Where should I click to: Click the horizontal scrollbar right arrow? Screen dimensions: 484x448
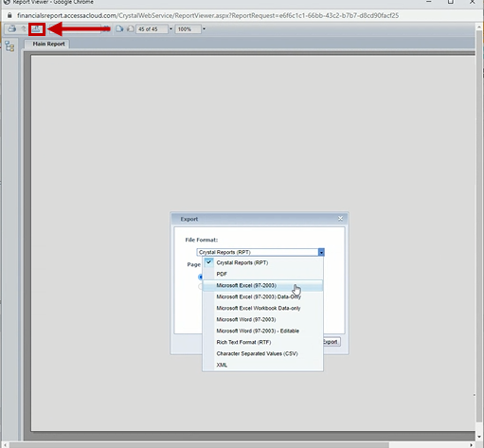pos(471,445)
